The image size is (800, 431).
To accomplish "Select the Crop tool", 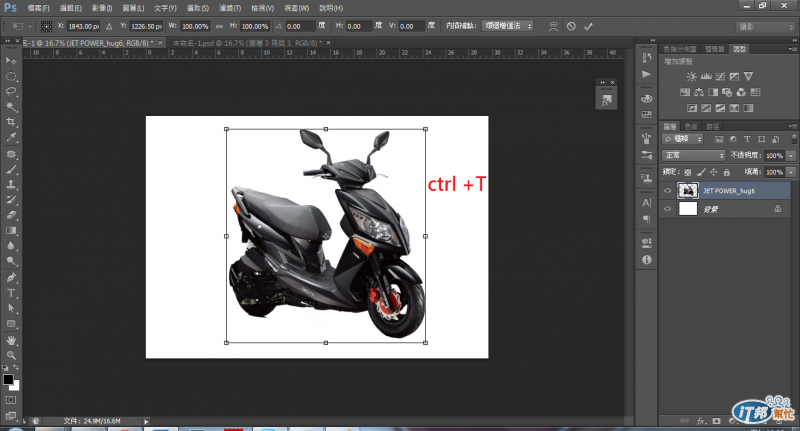I will 11,122.
